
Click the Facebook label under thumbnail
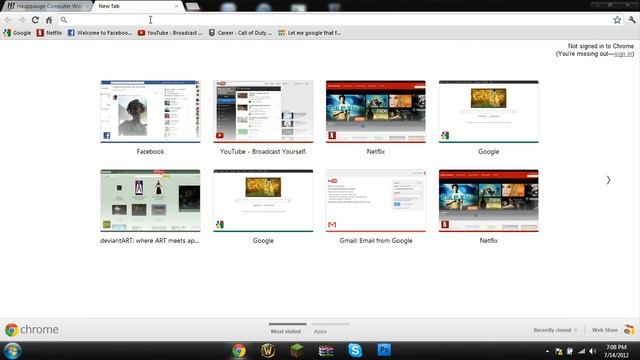(150, 151)
